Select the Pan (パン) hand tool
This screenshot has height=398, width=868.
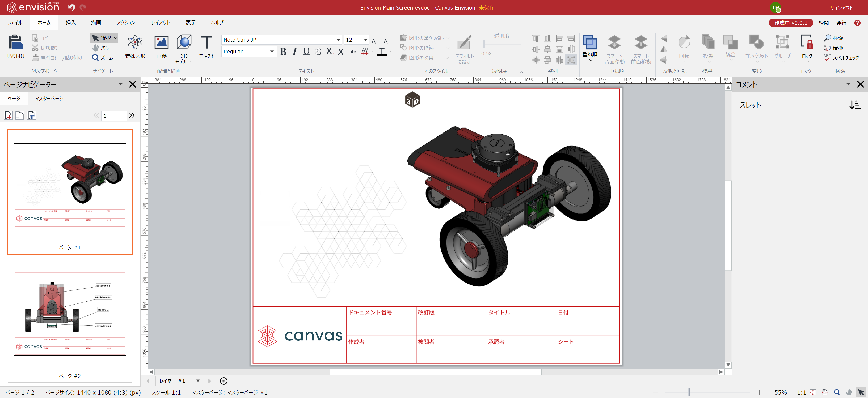[x=100, y=48]
